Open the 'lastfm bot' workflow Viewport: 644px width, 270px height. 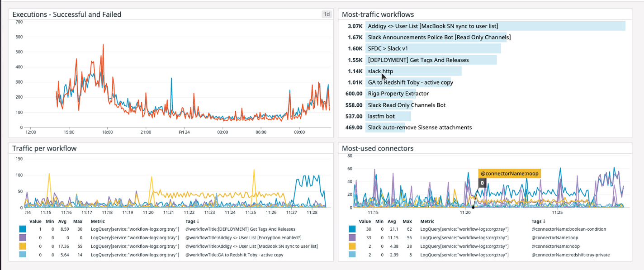(x=381, y=116)
